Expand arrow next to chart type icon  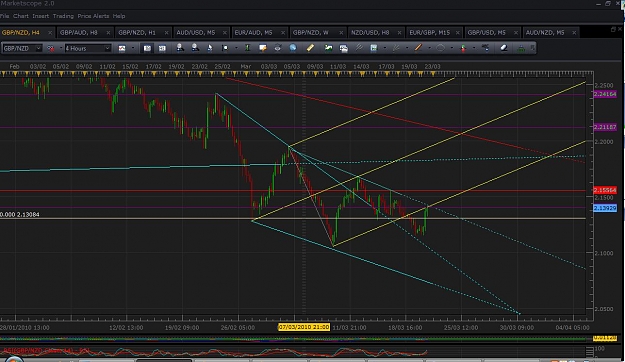[x=133, y=48]
